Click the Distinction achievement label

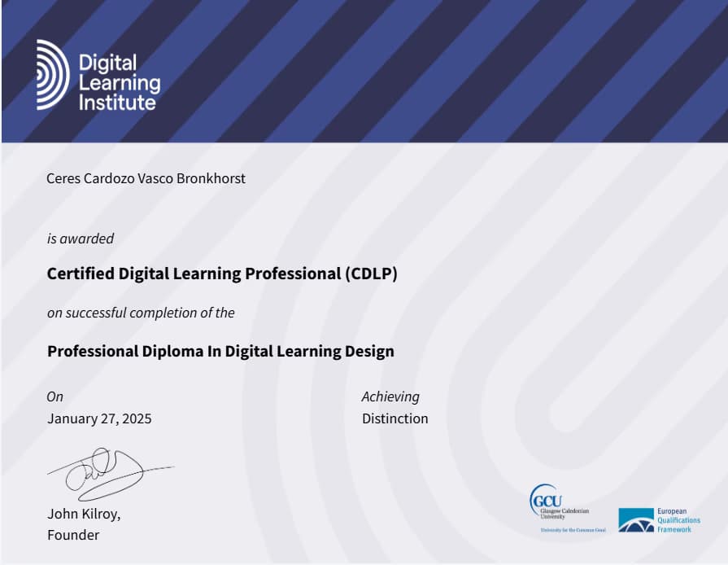coord(395,418)
